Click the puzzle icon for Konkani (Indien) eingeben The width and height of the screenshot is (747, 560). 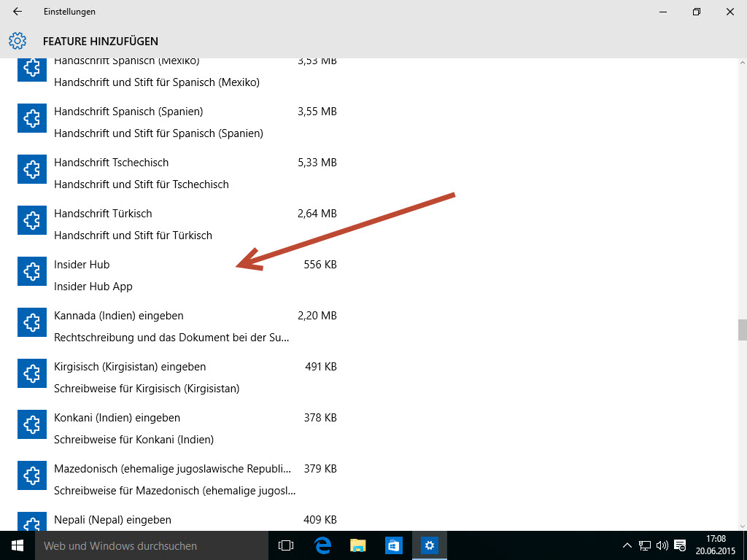coord(32,424)
